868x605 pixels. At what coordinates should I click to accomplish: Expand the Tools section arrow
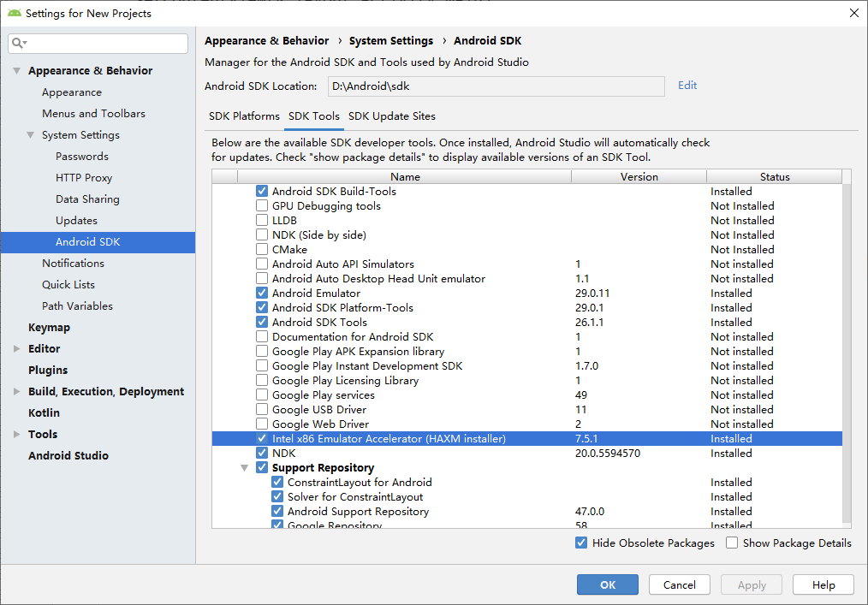[x=16, y=435]
